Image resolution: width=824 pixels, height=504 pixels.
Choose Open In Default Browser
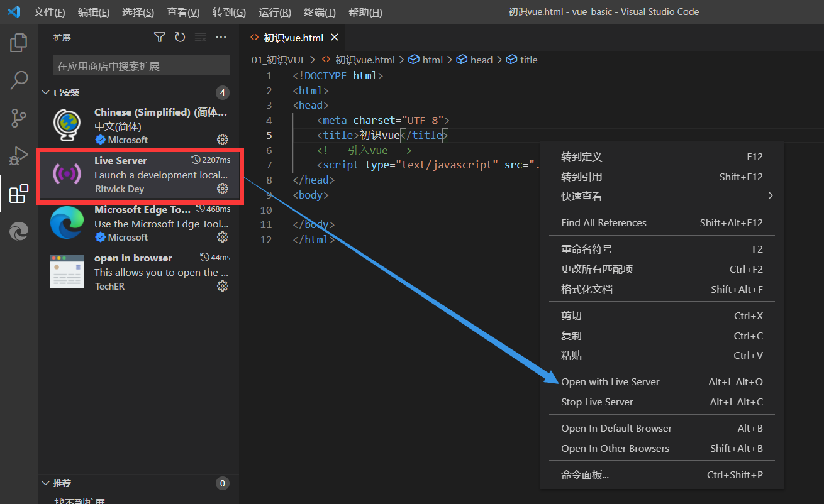(x=662, y=428)
